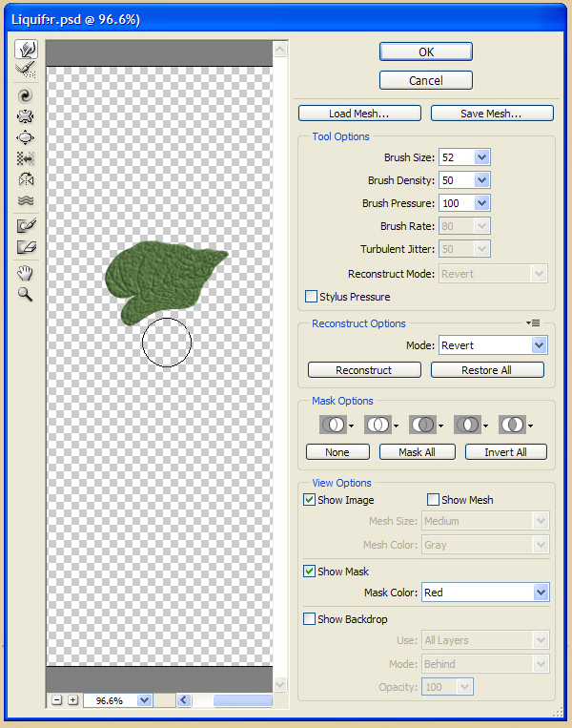Turn on Show Mesh

click(434, 500)
